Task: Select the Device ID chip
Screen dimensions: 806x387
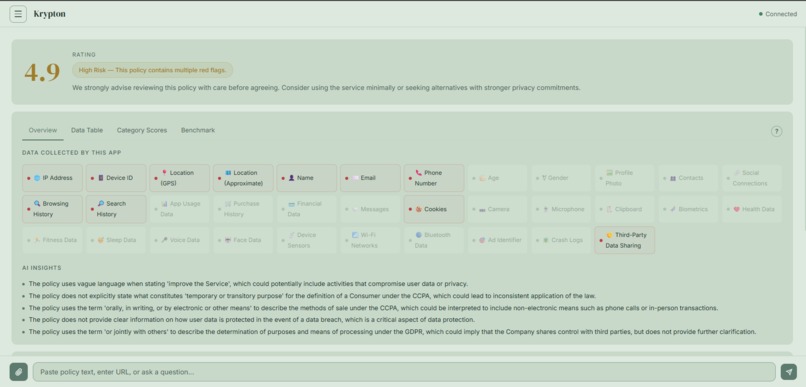Action: tap(116, 178)
